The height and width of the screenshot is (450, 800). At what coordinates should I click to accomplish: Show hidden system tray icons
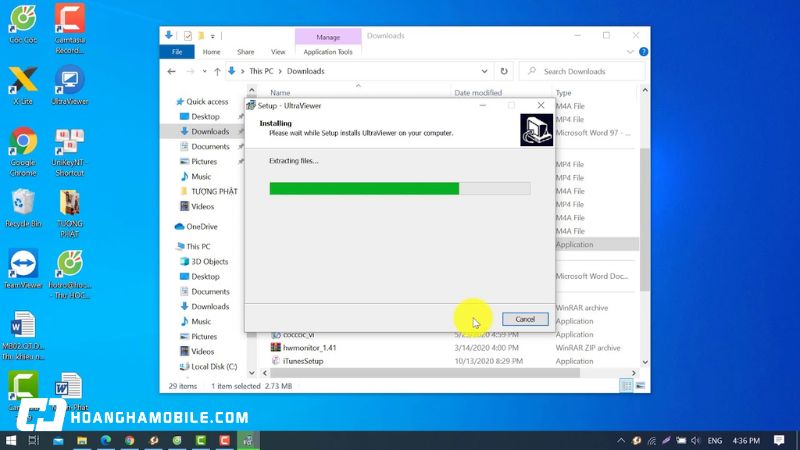(621, 440)
